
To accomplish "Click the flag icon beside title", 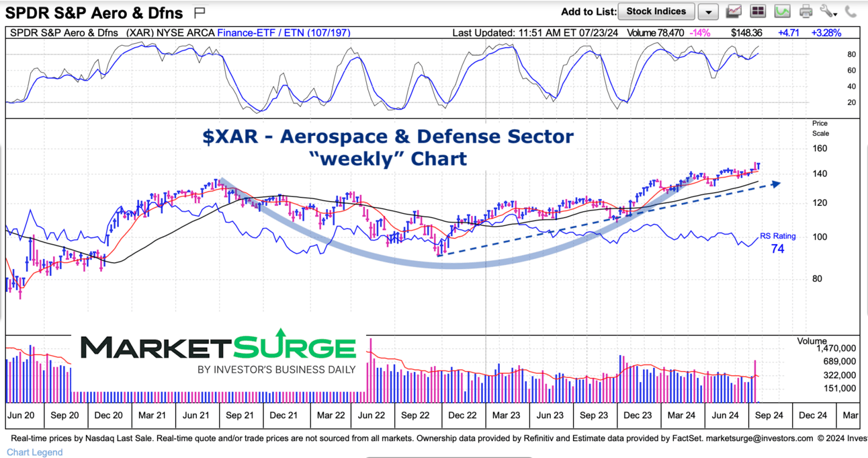I will 200,12.
